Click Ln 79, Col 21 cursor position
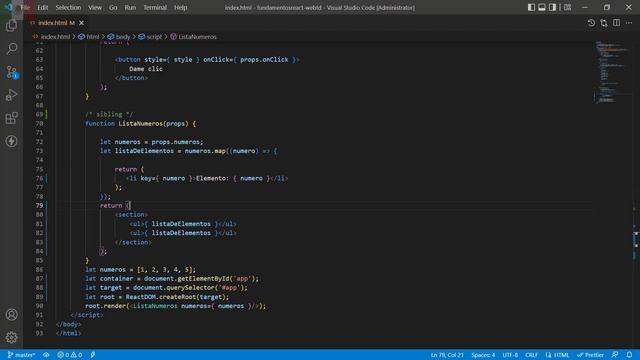Viewport: 640px width, 360px height. point(447,355)
